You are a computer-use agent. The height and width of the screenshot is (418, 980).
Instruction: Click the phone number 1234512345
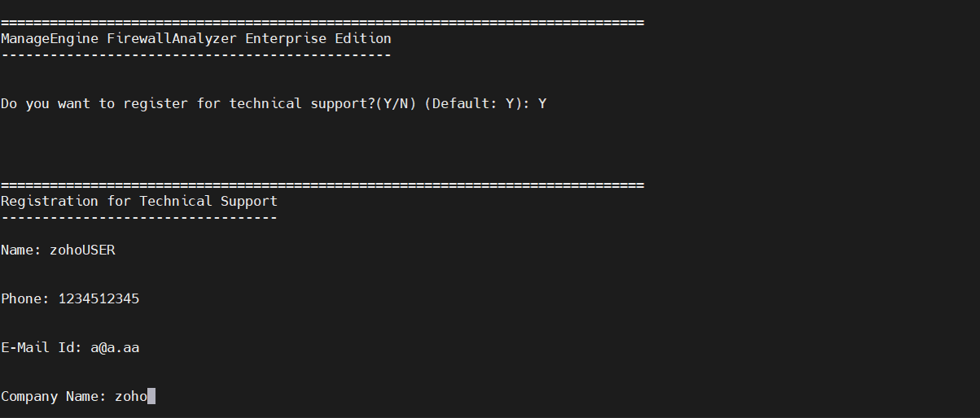[x=98, y=298]
